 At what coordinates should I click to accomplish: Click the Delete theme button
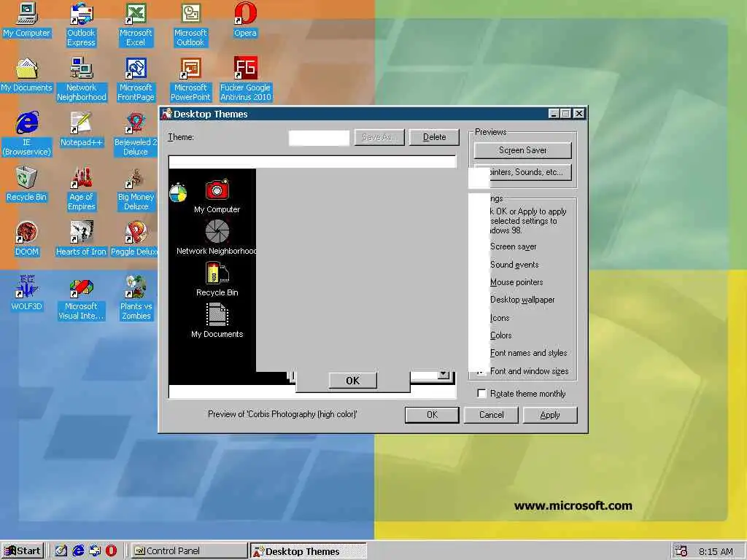coord(434,137)
